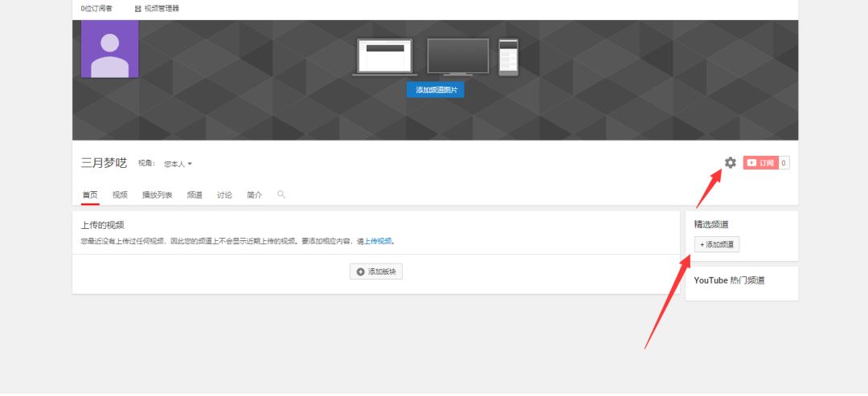Image resolution: width=868 pixels, height=396 pixels.
Task: Follow the 上传视频 link
Action: point(378,241)
